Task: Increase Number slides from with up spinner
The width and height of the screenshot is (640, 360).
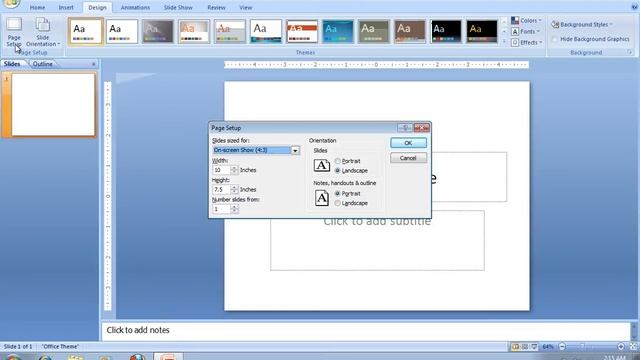Action: [x=234, y=207]
